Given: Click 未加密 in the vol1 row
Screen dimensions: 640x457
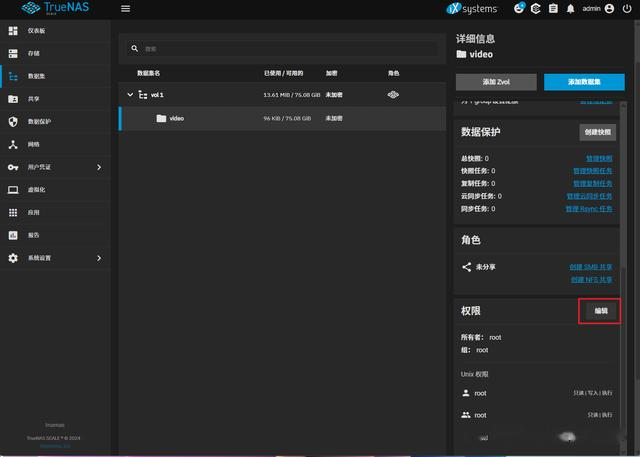Looking at the screenshot, I should pyautogui.click(x=334, y=95).
